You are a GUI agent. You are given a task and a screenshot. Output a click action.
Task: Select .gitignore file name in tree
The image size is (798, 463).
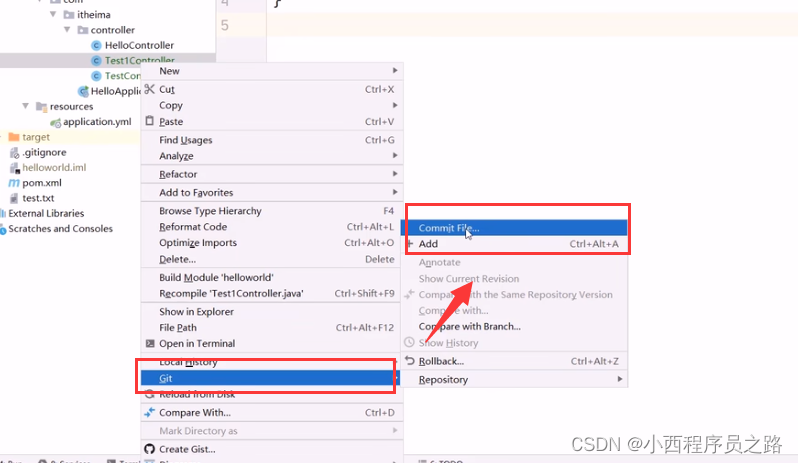44,152
